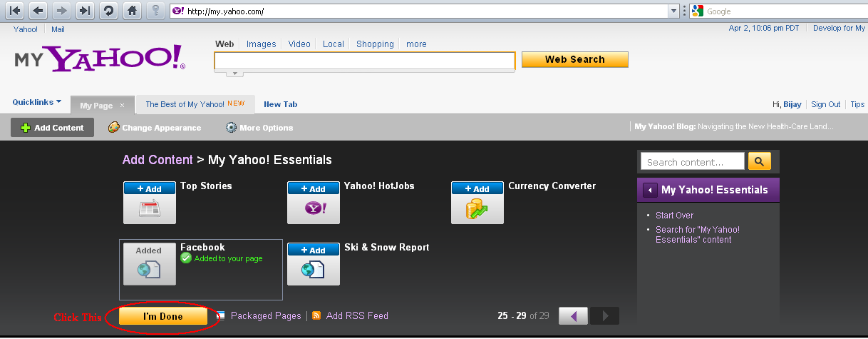Click the magnifier search content button
Screen dimensions: 868x339
(x=760, y=162)
